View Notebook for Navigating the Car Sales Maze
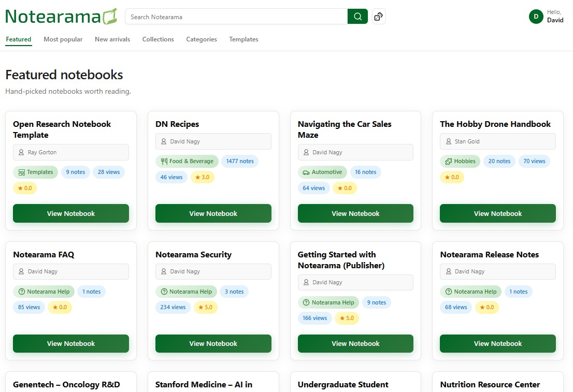This screenshot has width=573, height=392. (x=355, y=213)
